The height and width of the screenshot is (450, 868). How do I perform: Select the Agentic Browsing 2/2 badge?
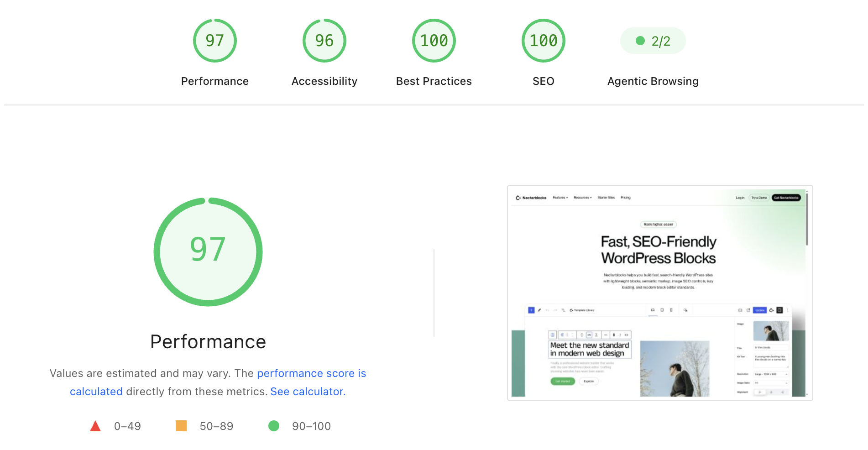tap(653, 41)
